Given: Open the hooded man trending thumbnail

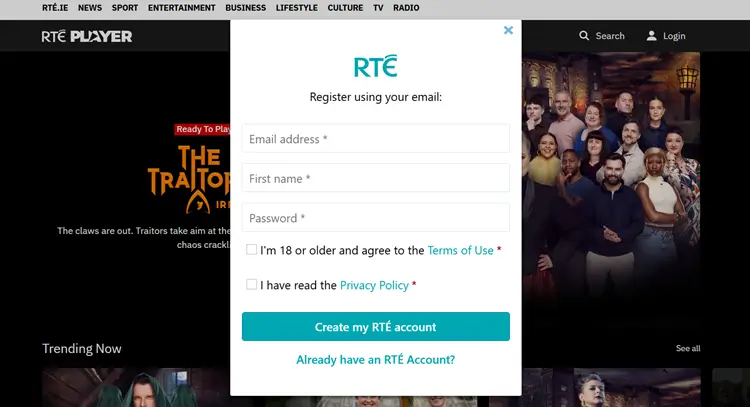Looking at the screenshot, I should click(x=136, y=387).
